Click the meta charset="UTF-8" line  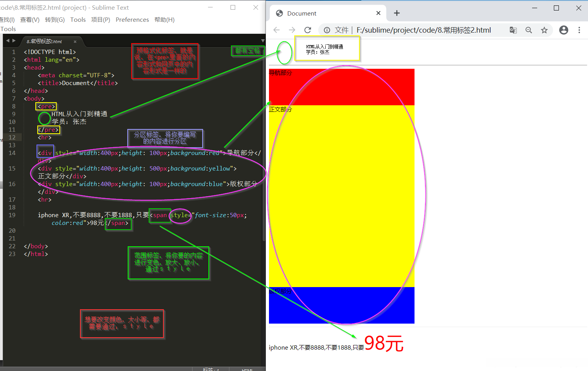[76, 75]
